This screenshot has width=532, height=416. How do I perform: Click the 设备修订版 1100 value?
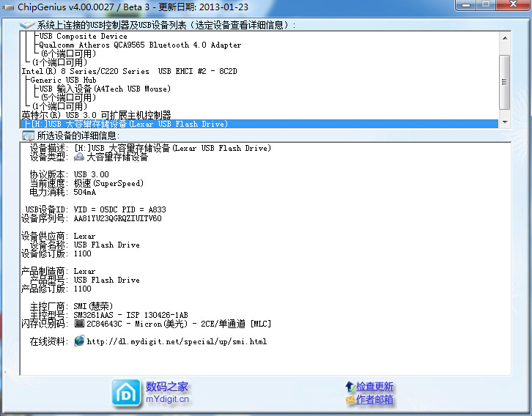tap(83, 253)
